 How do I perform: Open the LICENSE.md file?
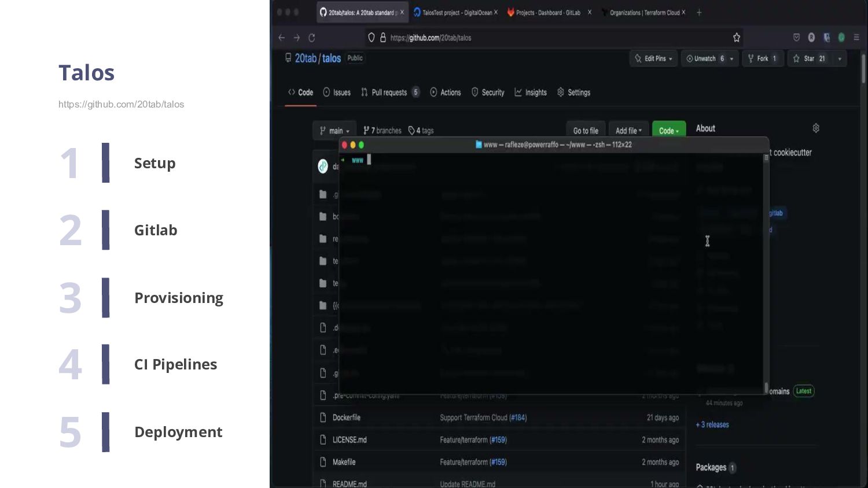[350, 440]
